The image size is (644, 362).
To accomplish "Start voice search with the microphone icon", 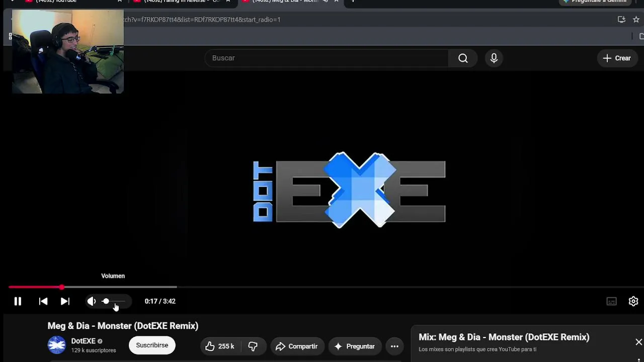I will pyautogui.click(x=494, y=58).
